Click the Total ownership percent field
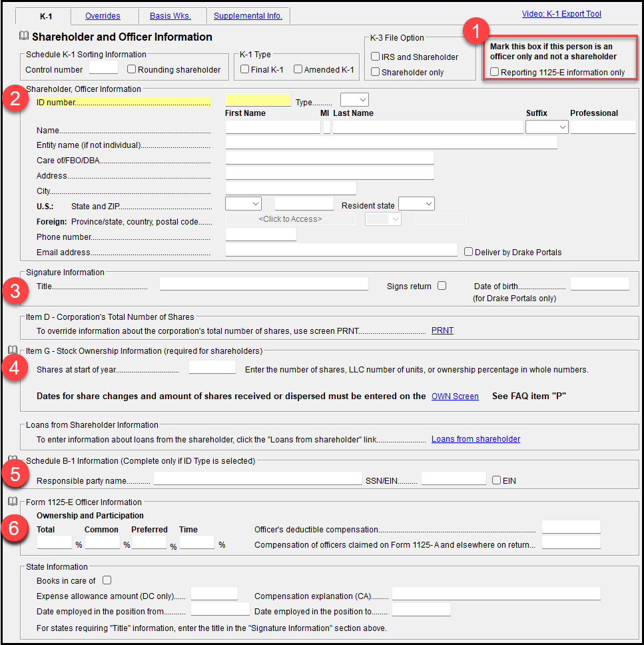644x645 pixels. pyautogui.click(x=55, y=542)
